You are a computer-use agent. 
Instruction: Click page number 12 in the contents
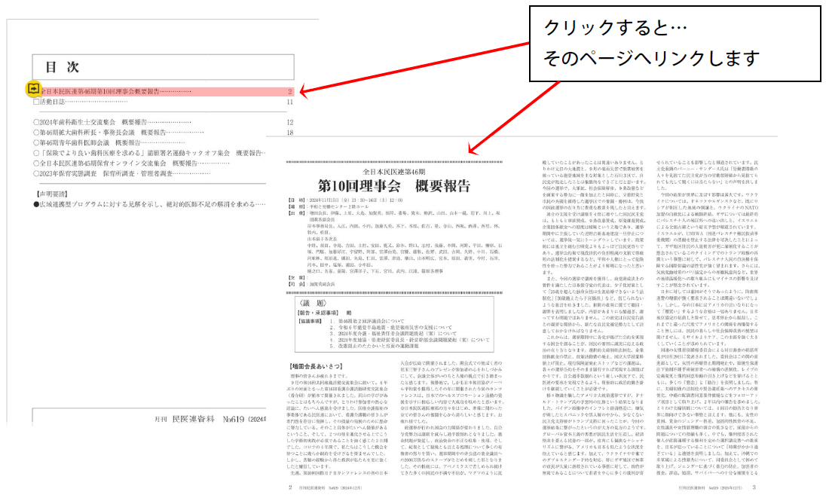point(289,122)
